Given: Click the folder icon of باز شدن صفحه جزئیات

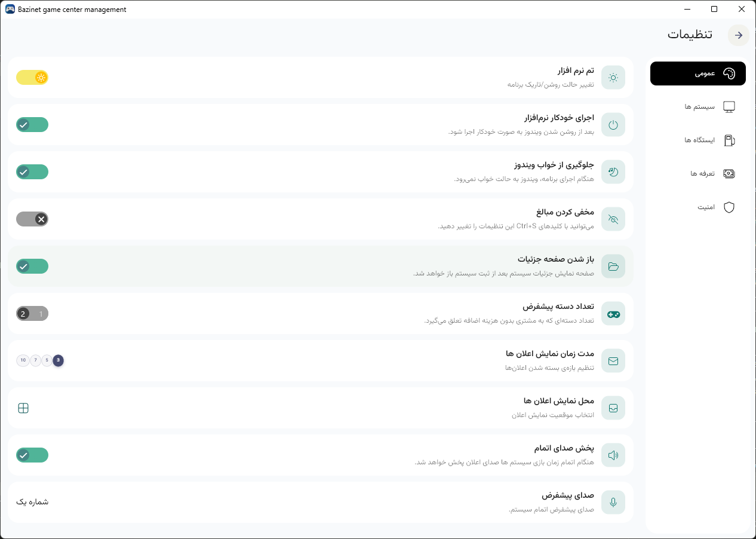Looking at the screenshot, I should (x=613, y=267).
